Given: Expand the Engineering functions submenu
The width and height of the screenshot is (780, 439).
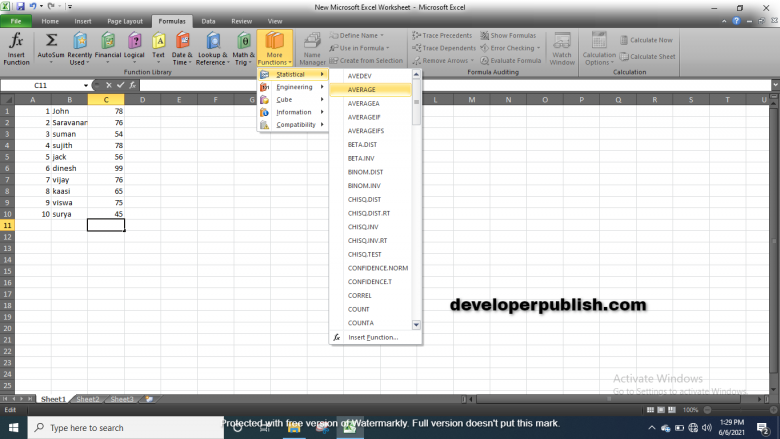Looking at the screenshot, I should (x=294, y=87).
